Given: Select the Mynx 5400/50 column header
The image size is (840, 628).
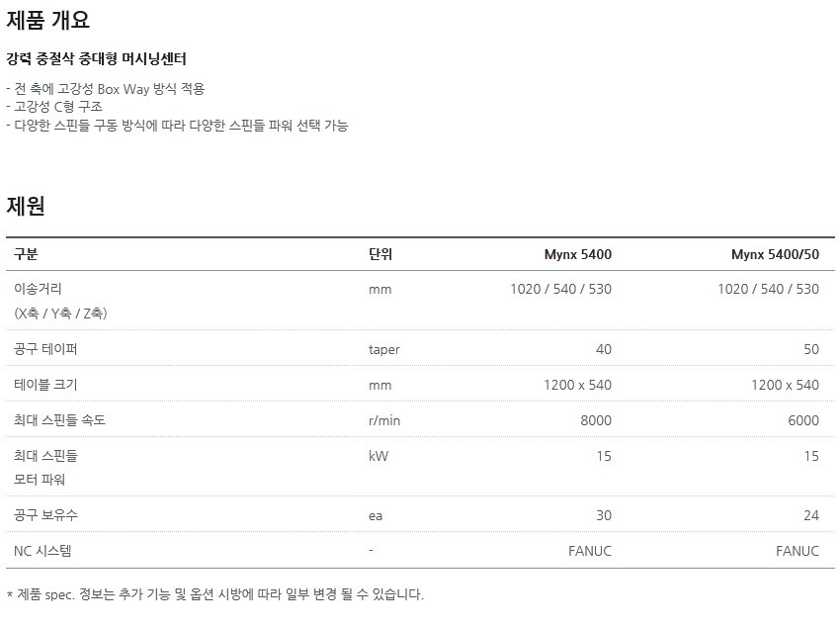Looking at the screenshot, I should pyautogui.click(x=775, y=254).
